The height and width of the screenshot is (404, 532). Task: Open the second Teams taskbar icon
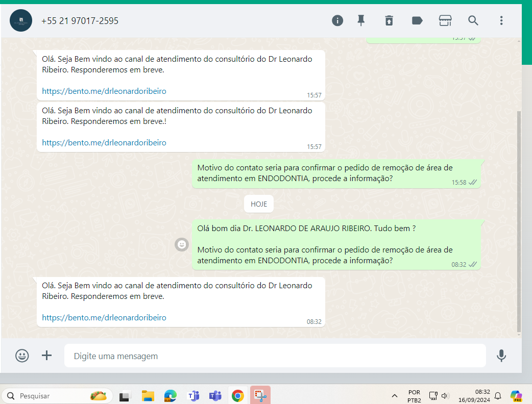[215, 396]
